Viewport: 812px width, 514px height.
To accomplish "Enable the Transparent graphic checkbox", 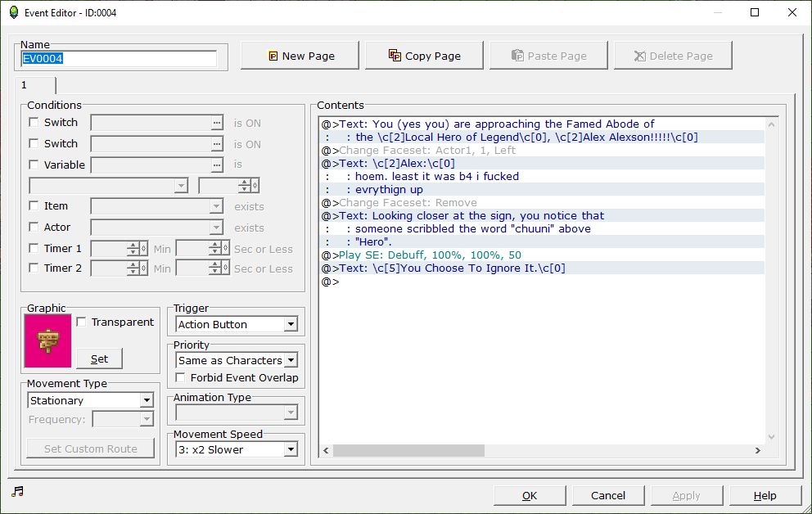I will point(81,322).
